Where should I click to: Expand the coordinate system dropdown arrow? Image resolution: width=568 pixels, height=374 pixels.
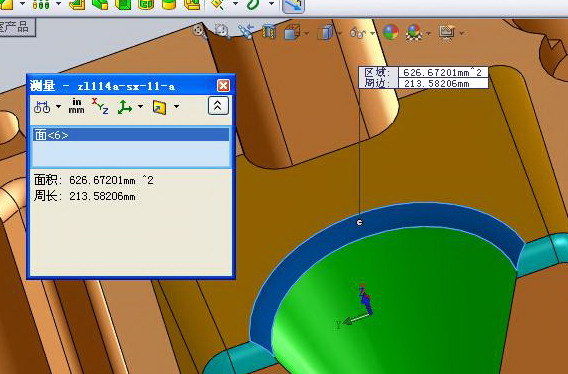140,107
